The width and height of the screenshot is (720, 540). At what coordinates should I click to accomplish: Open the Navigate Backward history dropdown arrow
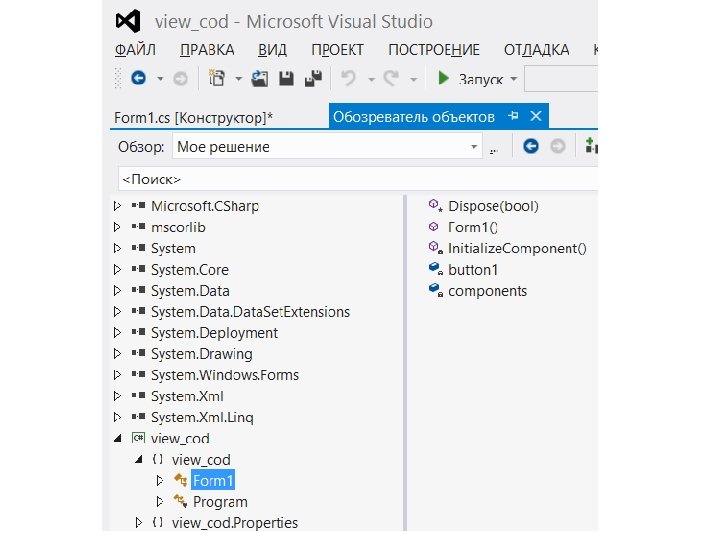point(160,79)
